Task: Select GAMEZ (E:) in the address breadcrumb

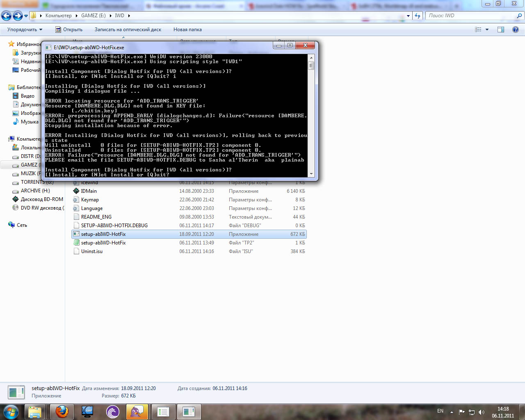Action: [93, 16]
